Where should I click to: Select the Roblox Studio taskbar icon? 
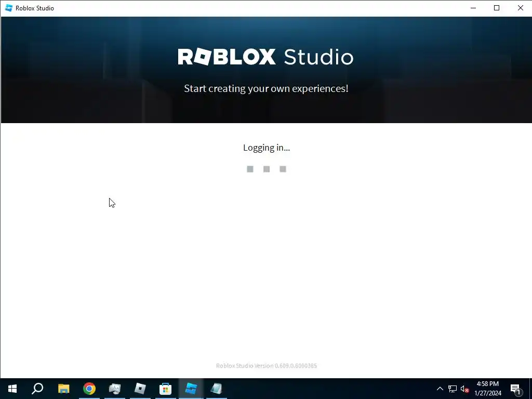coord(191,389)
